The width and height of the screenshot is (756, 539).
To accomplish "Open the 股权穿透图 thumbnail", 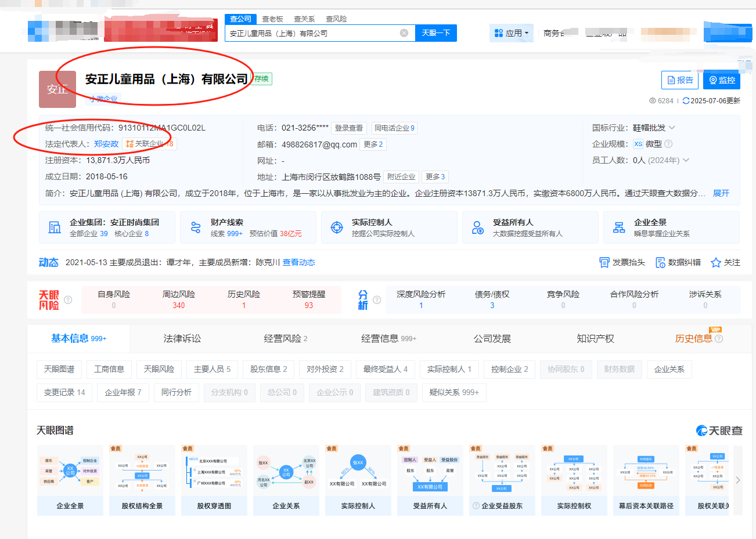I will (214, 480).
